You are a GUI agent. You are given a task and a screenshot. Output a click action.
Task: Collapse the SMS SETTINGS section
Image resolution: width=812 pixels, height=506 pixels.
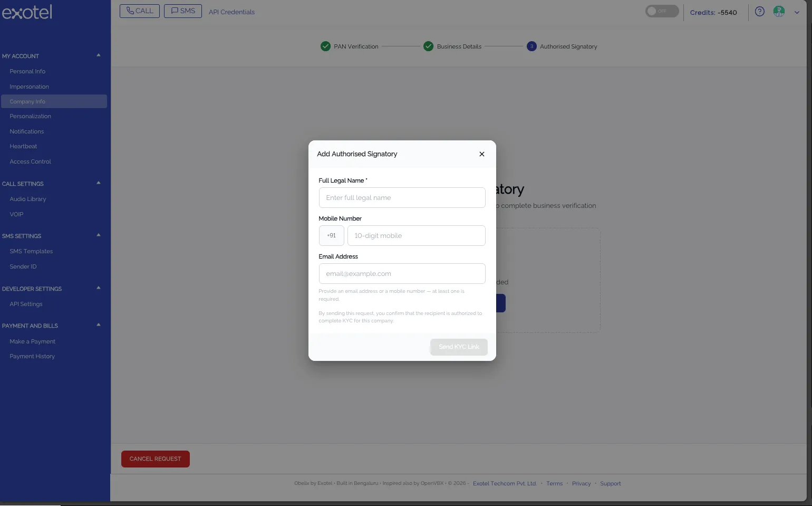(x=98, y=235)
